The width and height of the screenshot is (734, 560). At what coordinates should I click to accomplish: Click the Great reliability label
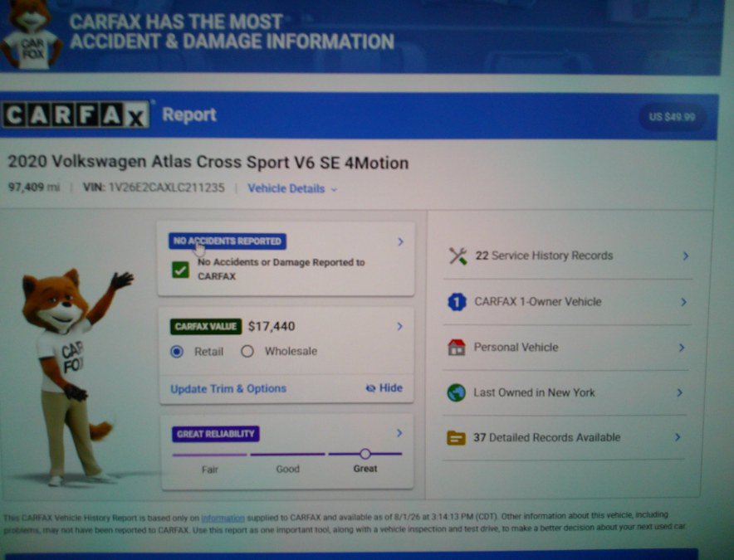(365, 469)
